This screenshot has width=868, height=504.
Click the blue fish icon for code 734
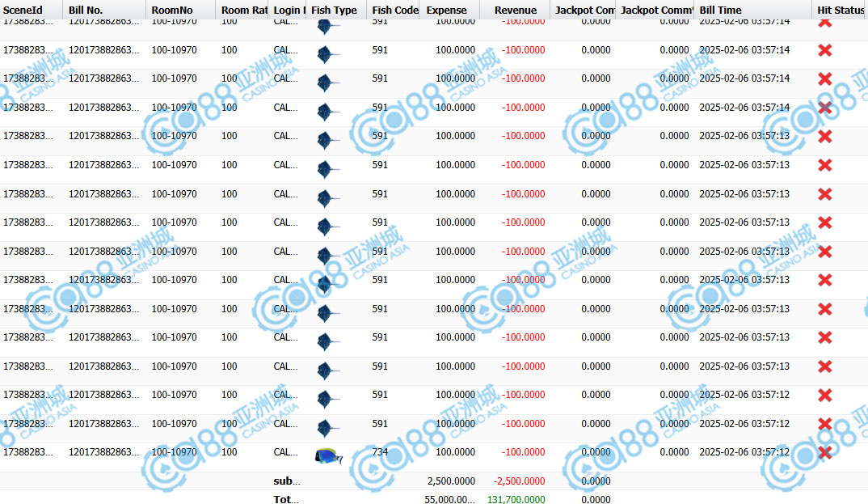pyautogui.click(x=328, y=455)
